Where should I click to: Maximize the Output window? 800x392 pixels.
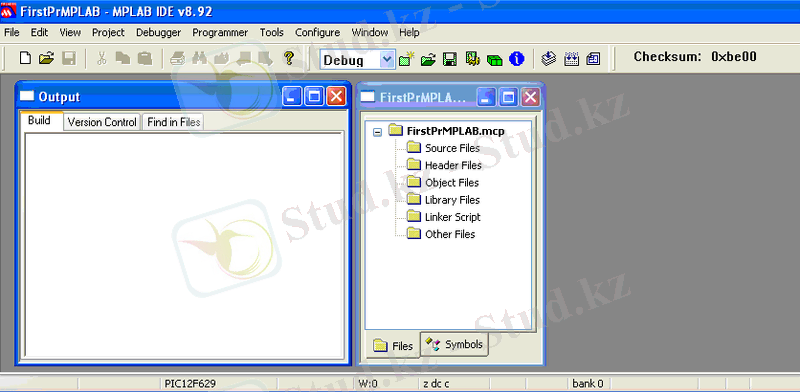click(x=314, y=96)
